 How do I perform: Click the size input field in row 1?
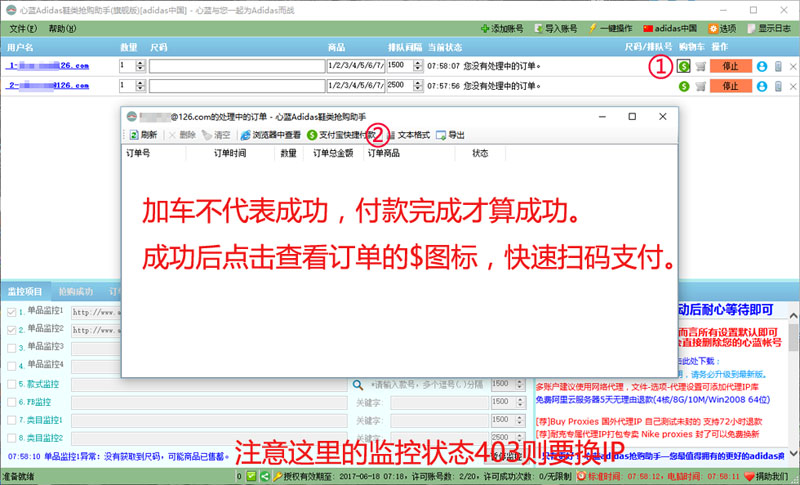(x=235, y=66)
